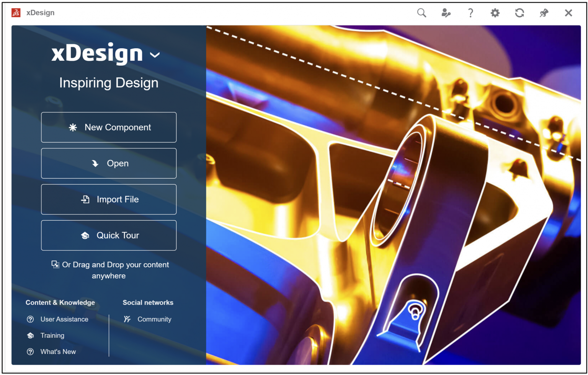Select Import File
The image size is (588, 375).
coord(109,199)
